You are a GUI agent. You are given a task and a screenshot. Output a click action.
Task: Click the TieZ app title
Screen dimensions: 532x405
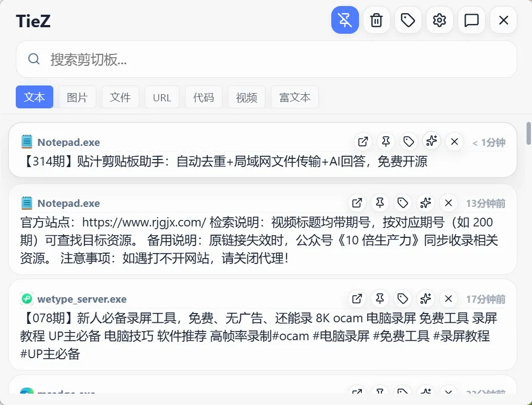33,21
